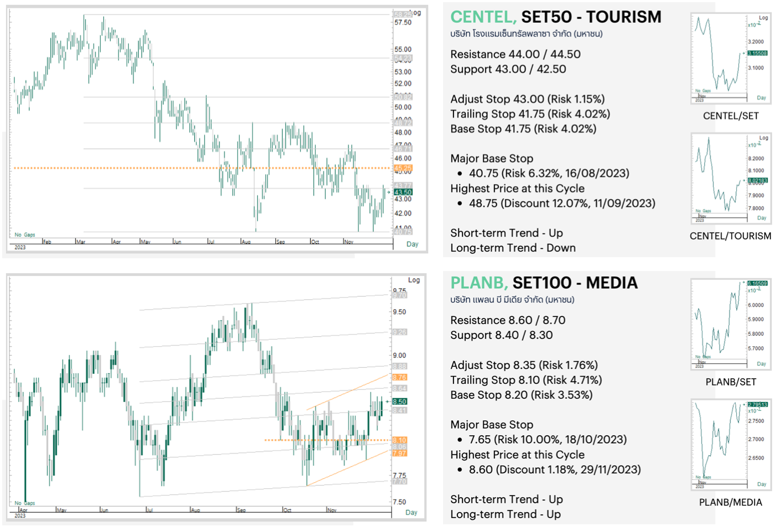Click 'Base Stop 8.20 (Risk 3.53%)' line
This screenshot has height=532, width=781.
coord(521,395)
